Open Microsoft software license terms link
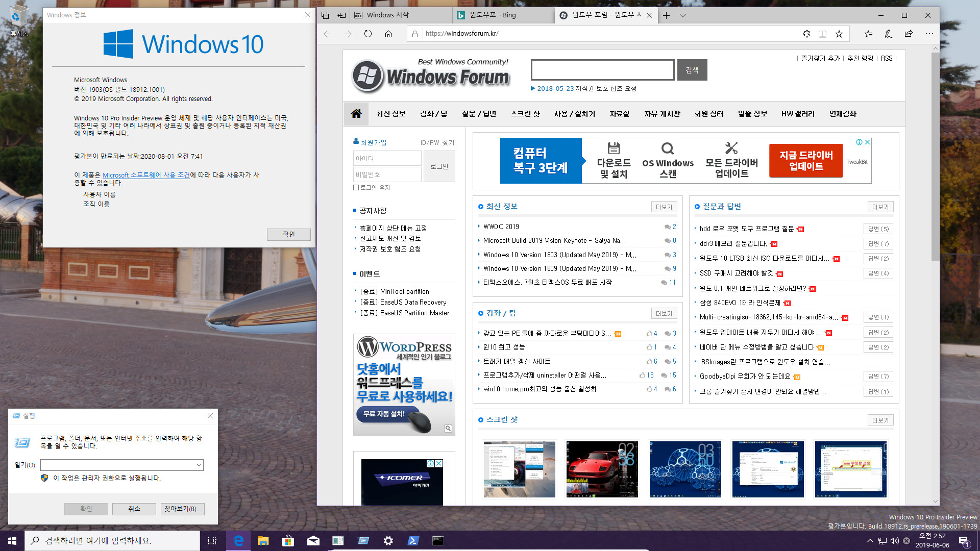The image size is (980, 551). (x=146, y=175)
